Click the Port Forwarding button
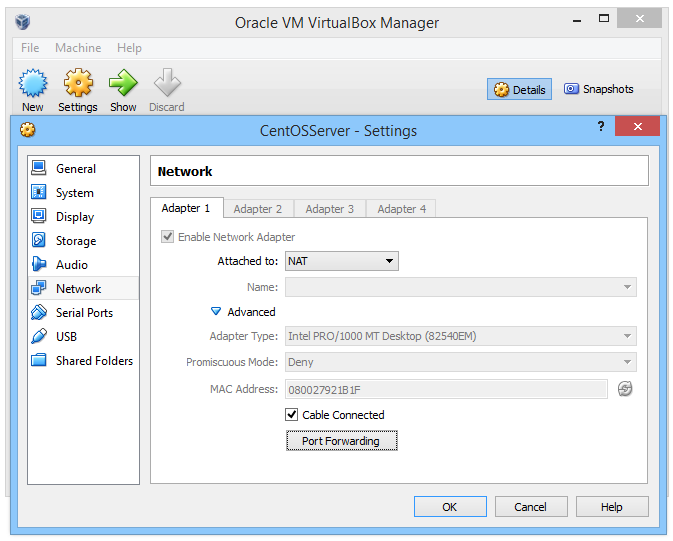 coord(342,441)
